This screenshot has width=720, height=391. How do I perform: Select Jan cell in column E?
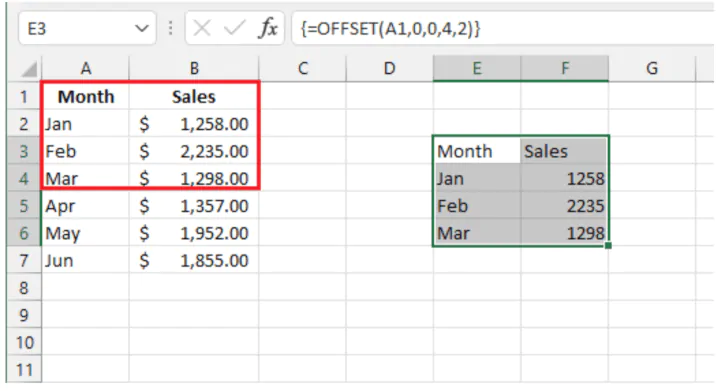tap(477, 178)
